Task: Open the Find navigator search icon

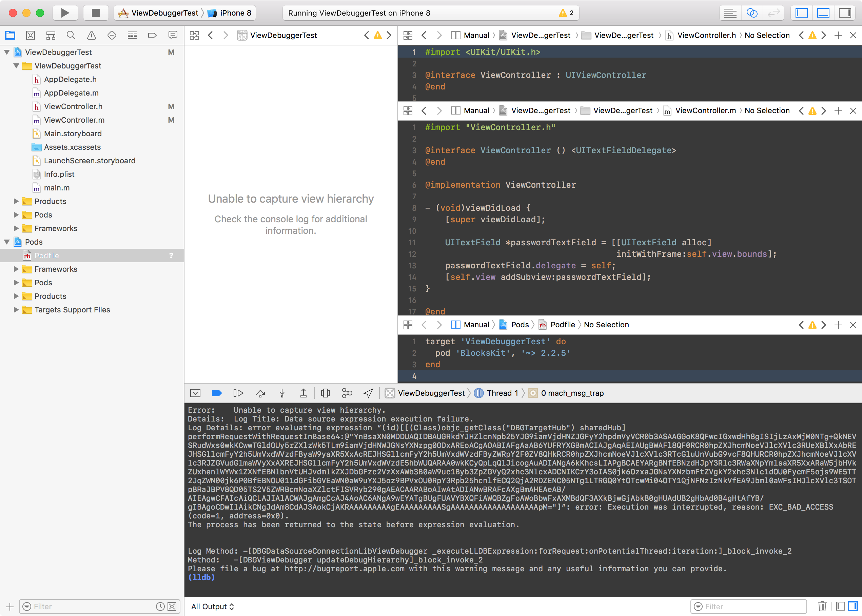Action: 71,35
